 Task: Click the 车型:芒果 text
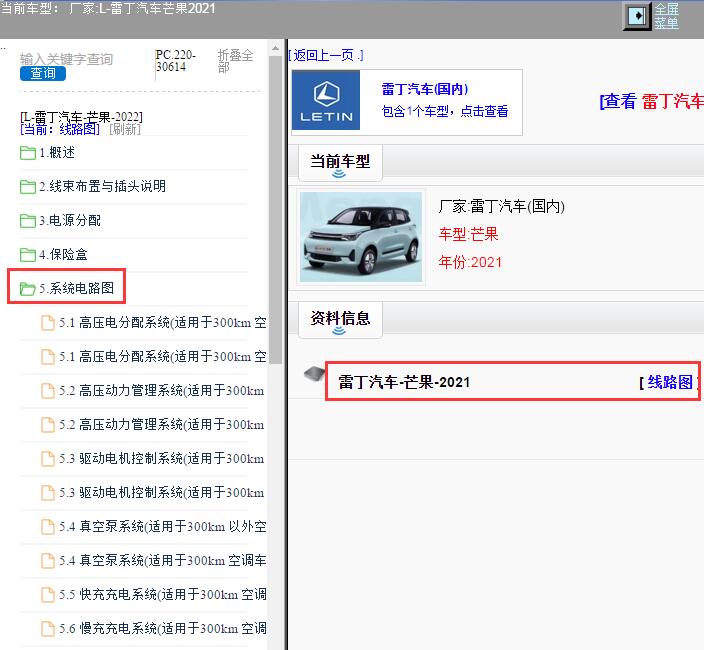(468, 234)
